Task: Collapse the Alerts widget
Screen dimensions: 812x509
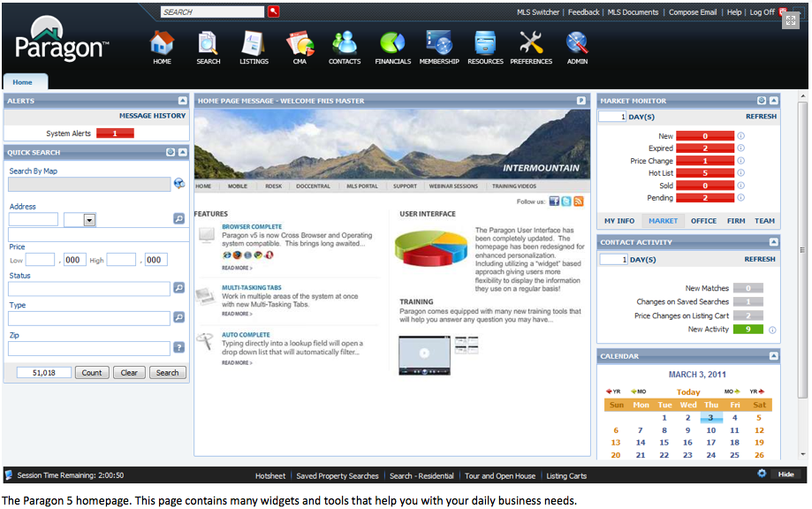Action: pyautogui.click(x=183, y=101)
